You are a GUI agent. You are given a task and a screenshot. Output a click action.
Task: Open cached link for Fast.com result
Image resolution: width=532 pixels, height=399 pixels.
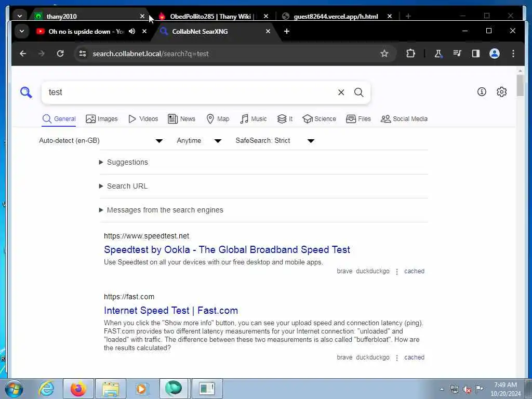(414, 357)
